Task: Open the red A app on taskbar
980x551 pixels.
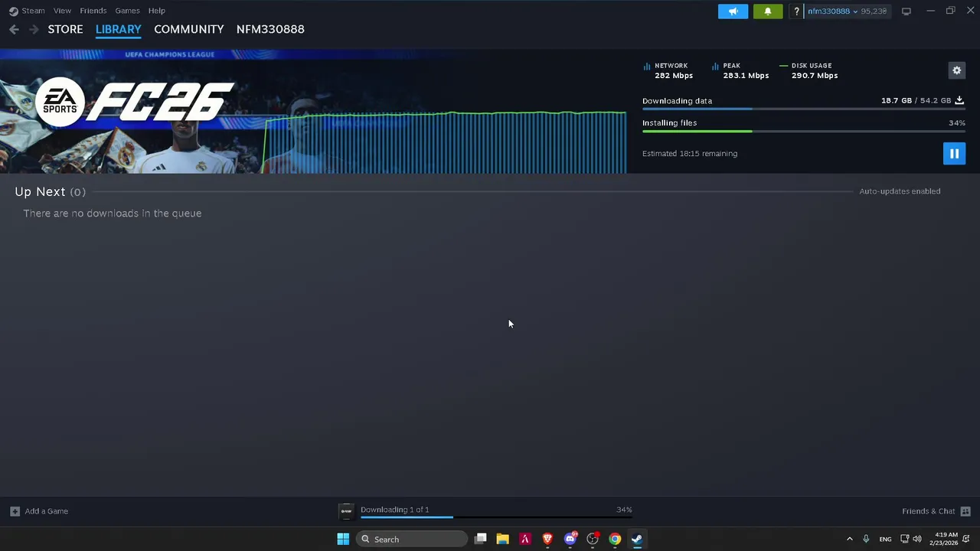Action: (x=525, y=539)
